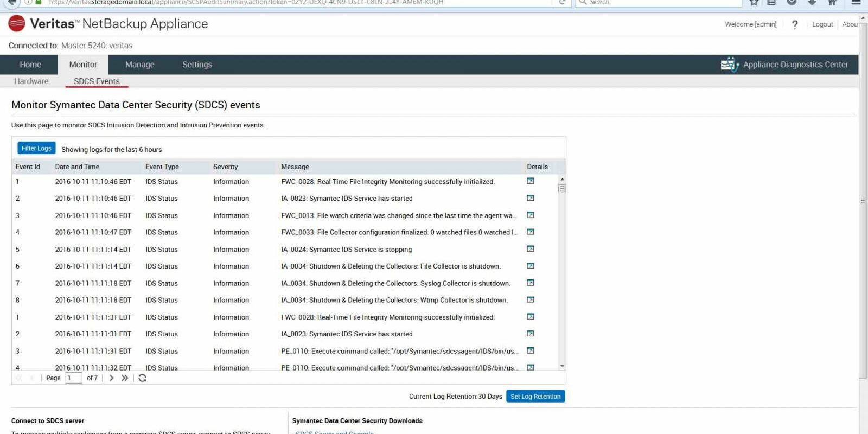Click 'Current Log Retention:30 Days' text

(456, 397)
